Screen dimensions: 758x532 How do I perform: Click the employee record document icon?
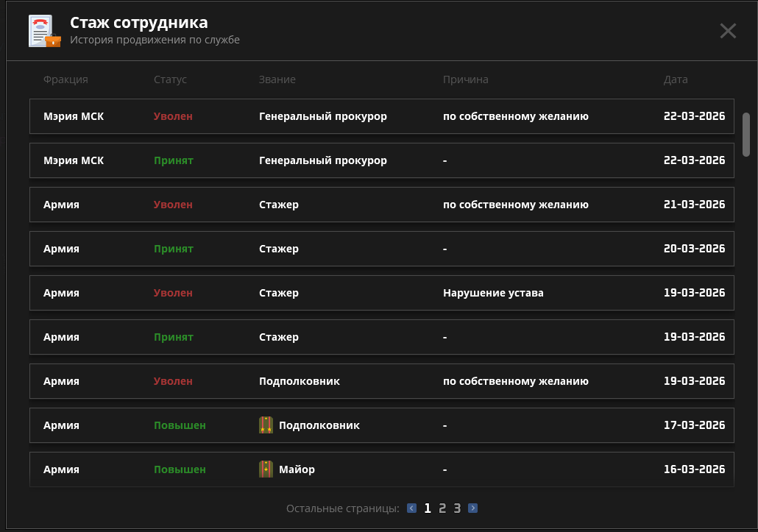(x=43, y=31)
